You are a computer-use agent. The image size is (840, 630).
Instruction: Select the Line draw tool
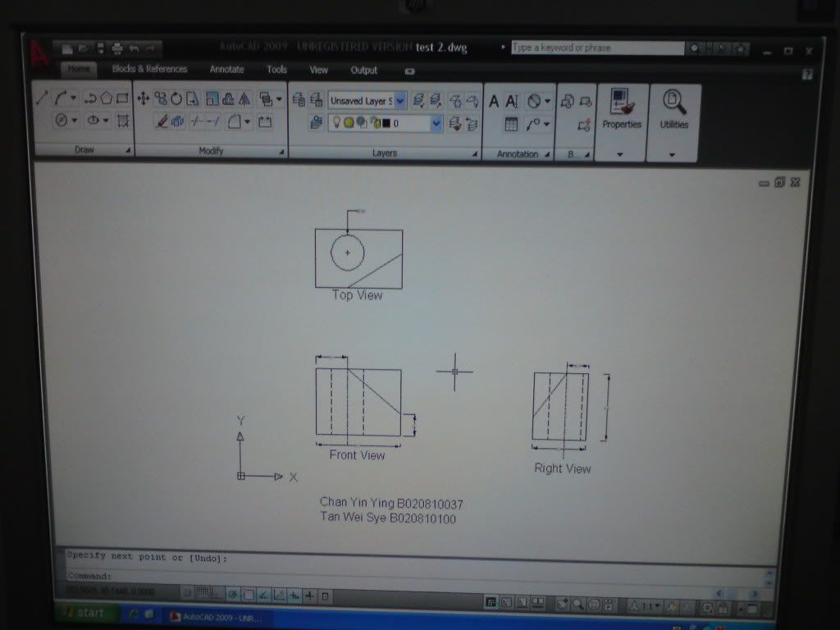(42, 98)
